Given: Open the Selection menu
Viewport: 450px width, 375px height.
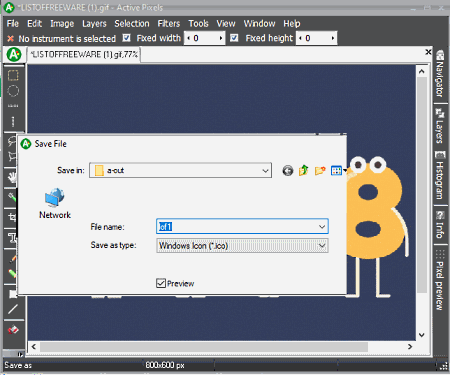Looking at the screenshot, I should (132, 24).
